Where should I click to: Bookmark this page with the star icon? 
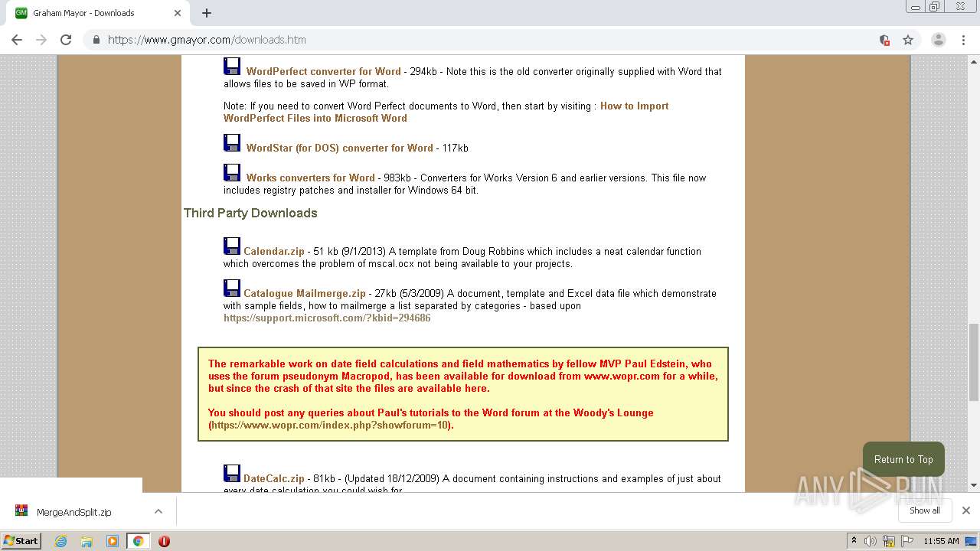(908, 40)
